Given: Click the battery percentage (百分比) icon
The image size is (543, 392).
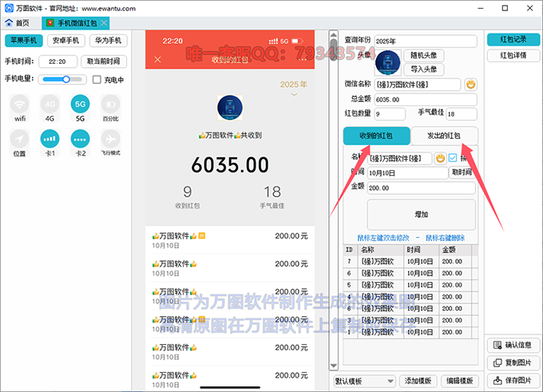Looking at the screenshot, I should [x=110, y=105].
